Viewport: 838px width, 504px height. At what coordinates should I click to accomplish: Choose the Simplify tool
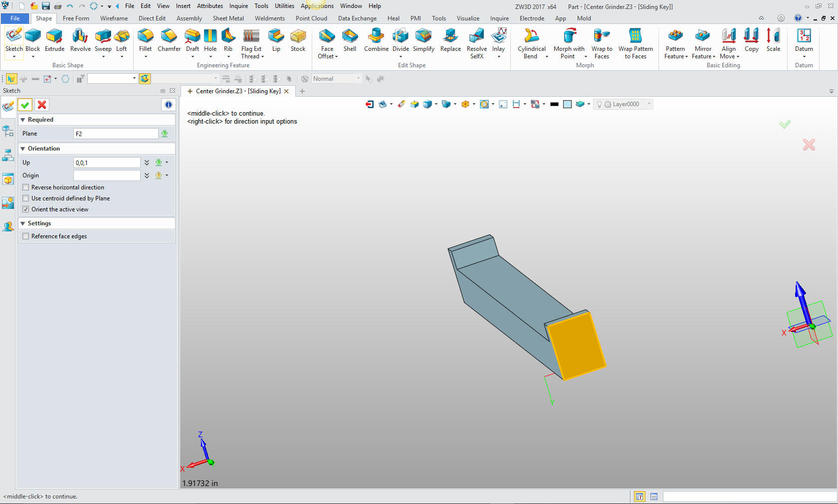point(423,40)
